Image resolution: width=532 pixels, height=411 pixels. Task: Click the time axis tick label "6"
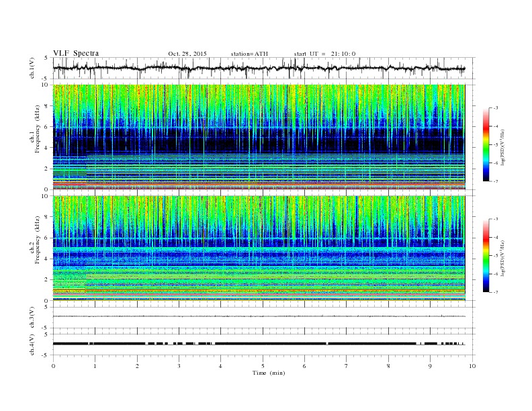[304, 366]
